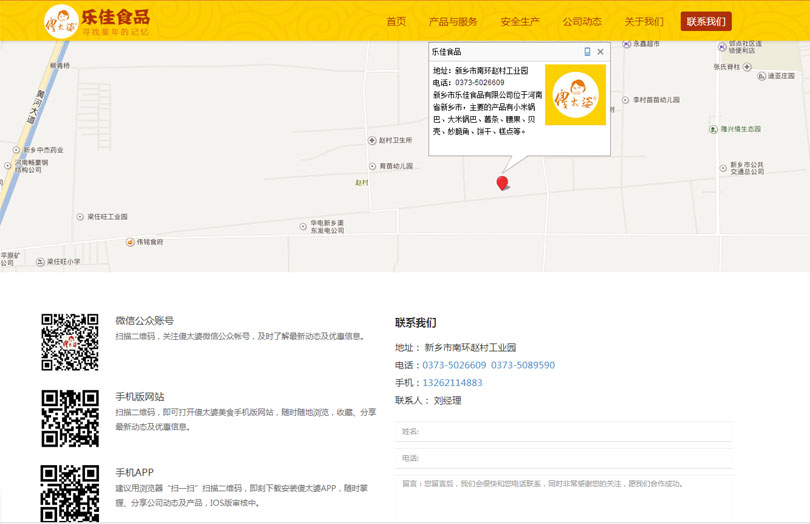Click the send-to-phone icon in map popup
The height and width of the screenshot is (524, 810).
(587, 52)
